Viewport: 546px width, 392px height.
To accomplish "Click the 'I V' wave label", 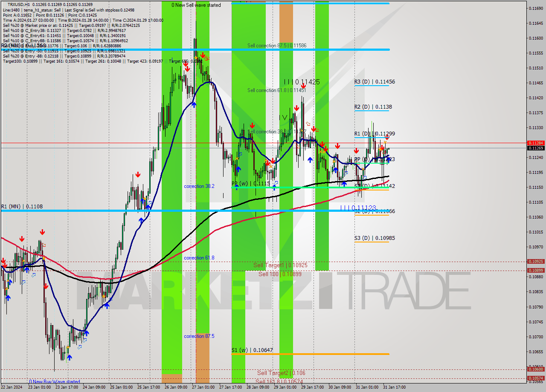I will pyautogui.click(x=283, y=117).
